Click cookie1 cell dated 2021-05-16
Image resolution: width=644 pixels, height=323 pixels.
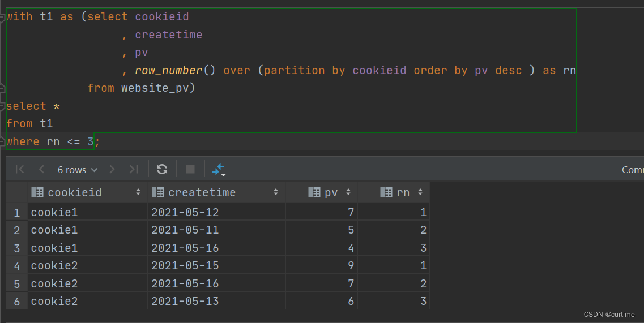pos(87,248)
